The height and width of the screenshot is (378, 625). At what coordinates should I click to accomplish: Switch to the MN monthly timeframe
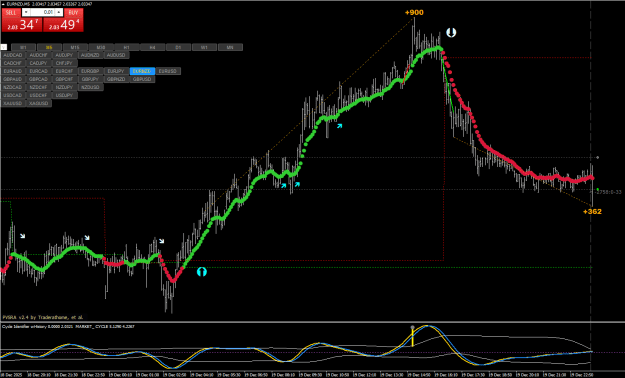click(230, 47)
